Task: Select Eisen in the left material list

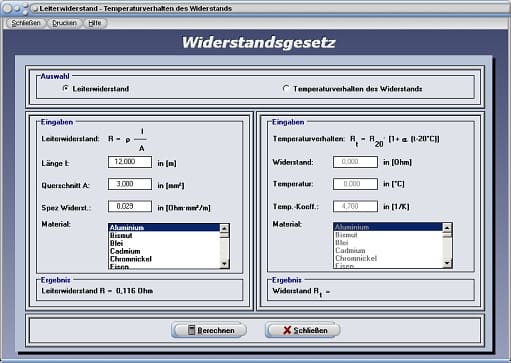Action: click(164, 266)
